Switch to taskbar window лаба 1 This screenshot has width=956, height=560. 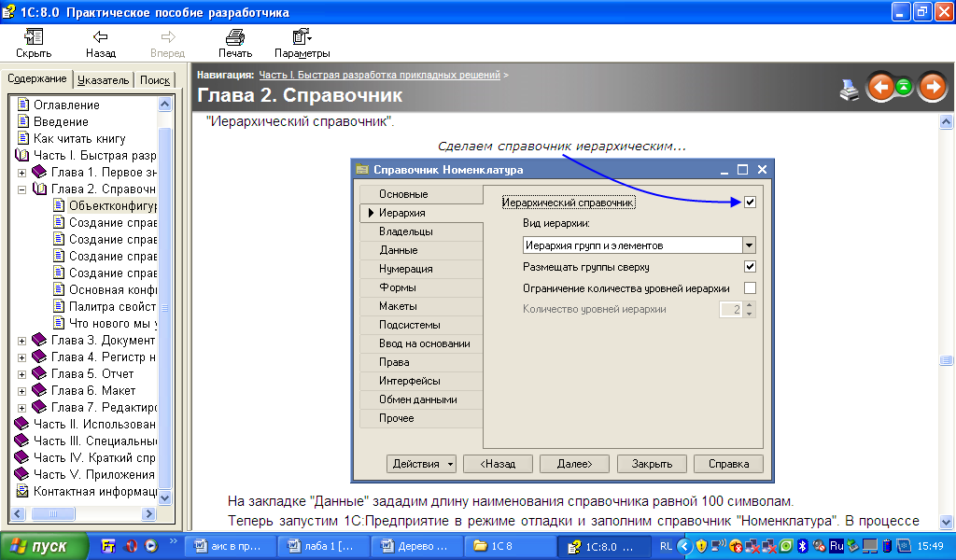(324, 546)
